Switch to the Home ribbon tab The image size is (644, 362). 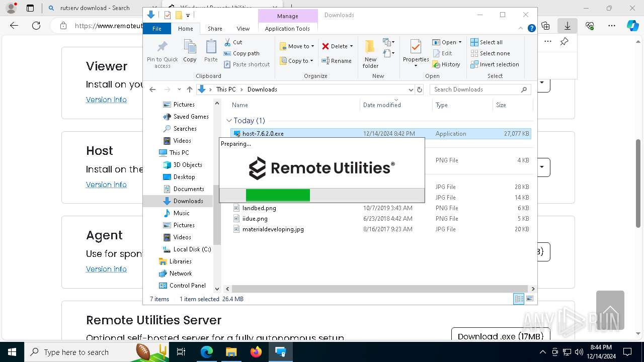(x=185, y=29)
